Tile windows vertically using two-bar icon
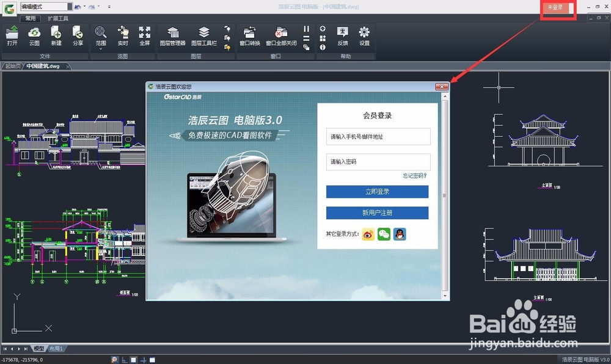The image size is (611, 364). pos(306,29)
